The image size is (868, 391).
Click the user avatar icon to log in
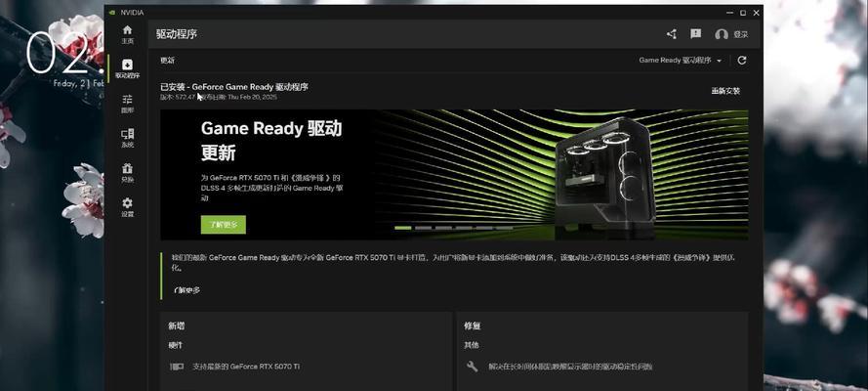coord(721,34)
